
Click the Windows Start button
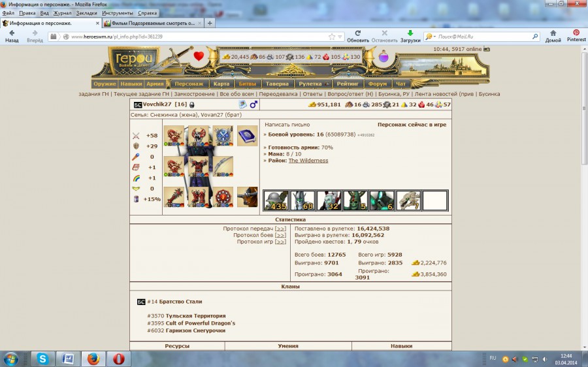(10, 359)
